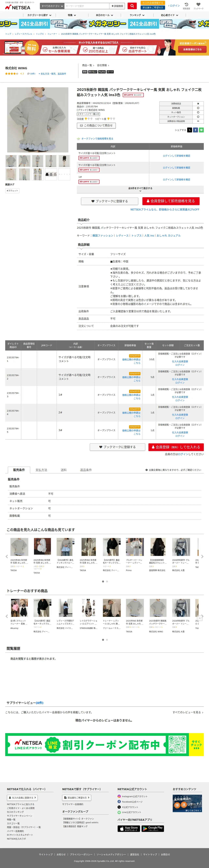Click lower ブックマークに登録する button

click(x=118, y=447)
